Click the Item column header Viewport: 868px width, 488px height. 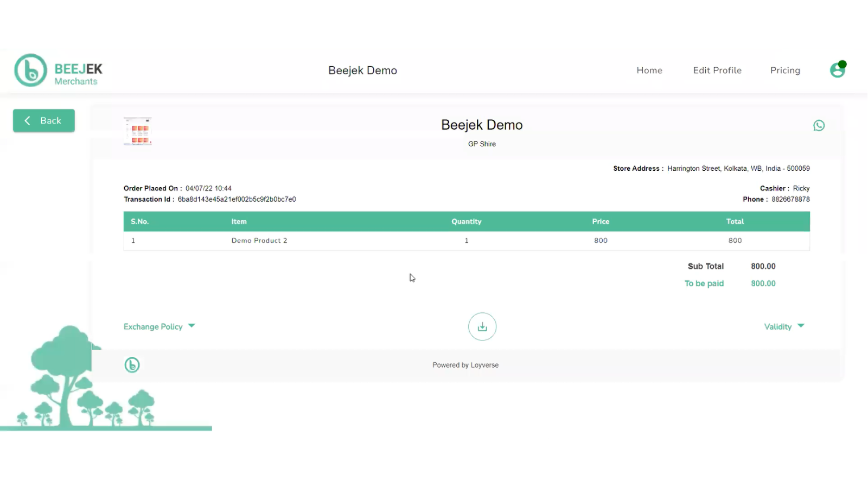pyautogui.click(x=239, y=222)
